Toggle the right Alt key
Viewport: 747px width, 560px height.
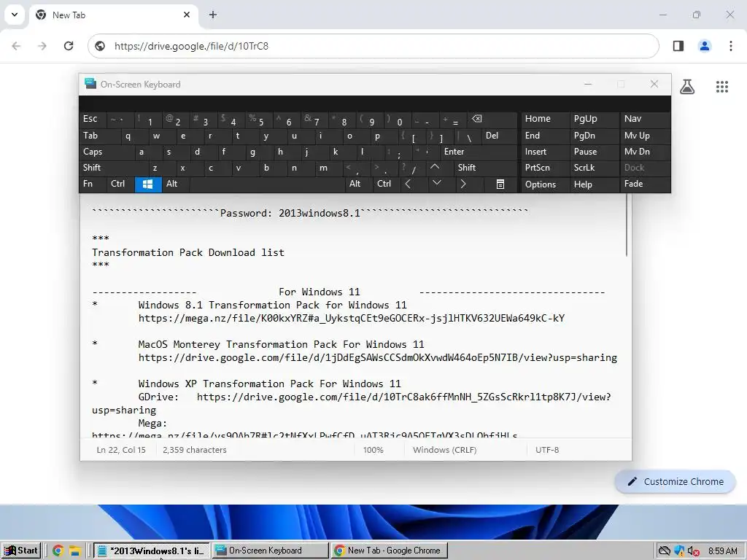pyautogui.click(x=357, y=184)
